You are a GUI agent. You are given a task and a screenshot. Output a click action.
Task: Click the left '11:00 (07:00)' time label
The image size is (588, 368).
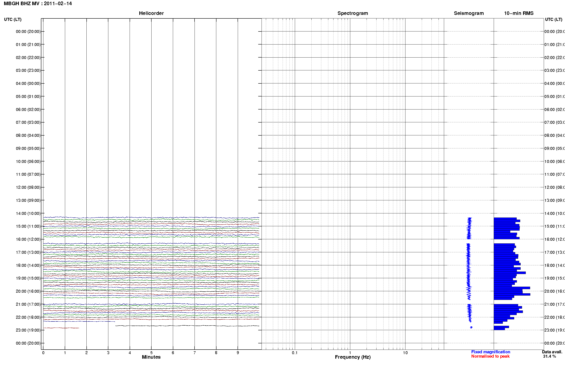[28, 174]
